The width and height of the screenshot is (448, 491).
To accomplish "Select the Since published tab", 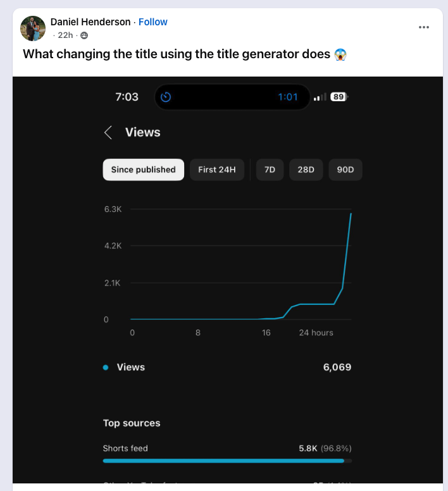I will click(143, 170).
